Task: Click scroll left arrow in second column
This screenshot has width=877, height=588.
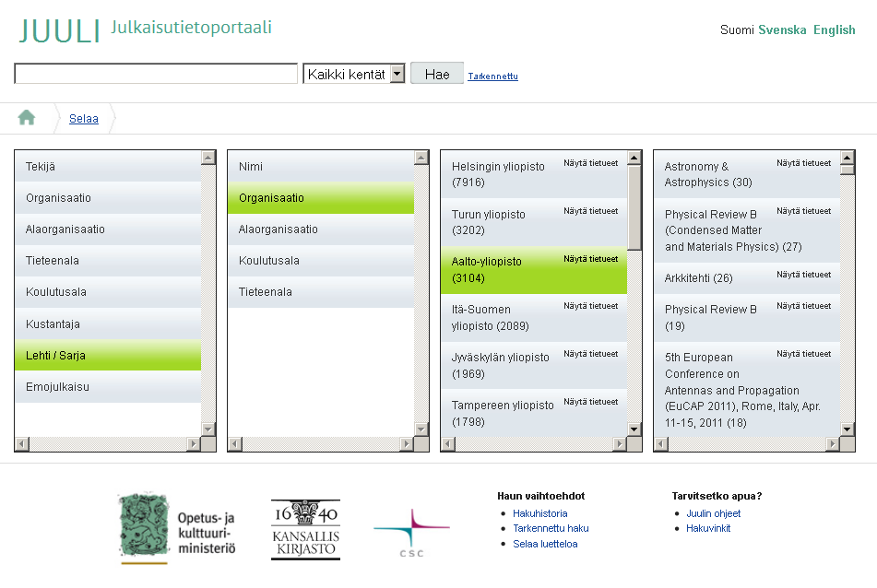Action: (235, 444)
